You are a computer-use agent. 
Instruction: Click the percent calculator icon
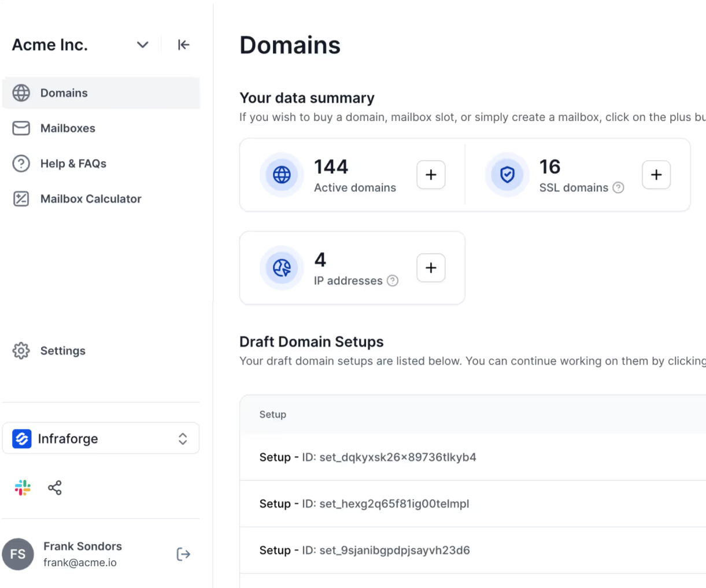pos(21,199)
